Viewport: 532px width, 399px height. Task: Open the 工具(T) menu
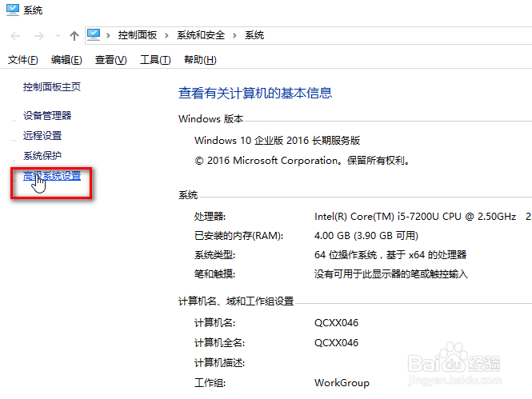tap(155, 60)
